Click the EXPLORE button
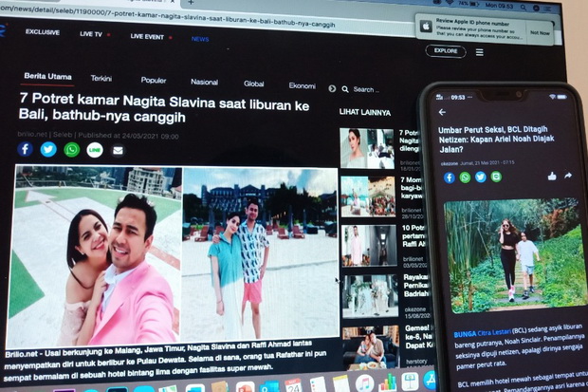Viewport: 588px width, 392px height. [x=446, y=51]
